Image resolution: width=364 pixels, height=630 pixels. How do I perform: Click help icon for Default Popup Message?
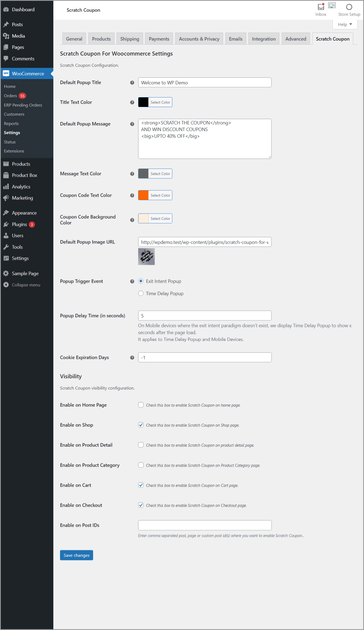pyautogui.click(x=132, y=124)
